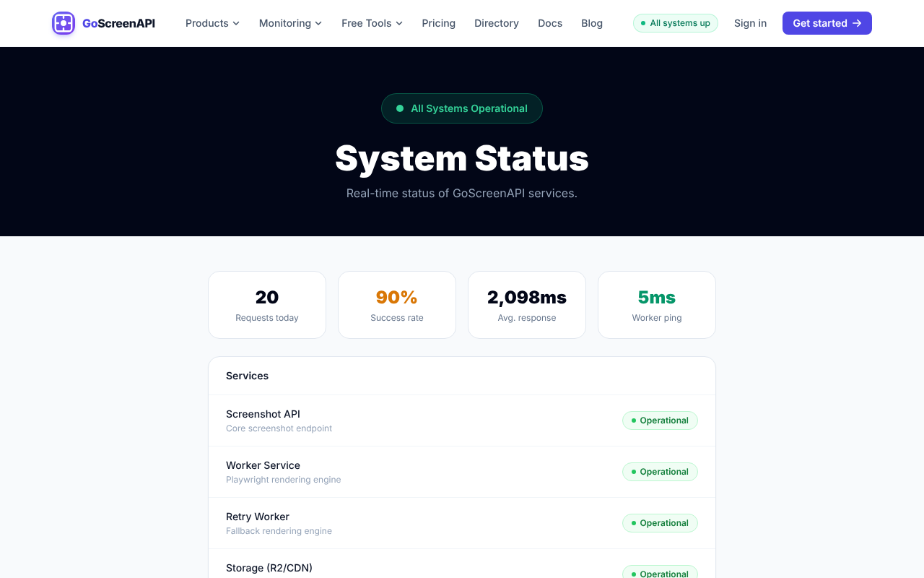Click Operational badge for Storage (R2/CDN)
Screen dimensions: 924x578
pos(660,573)
